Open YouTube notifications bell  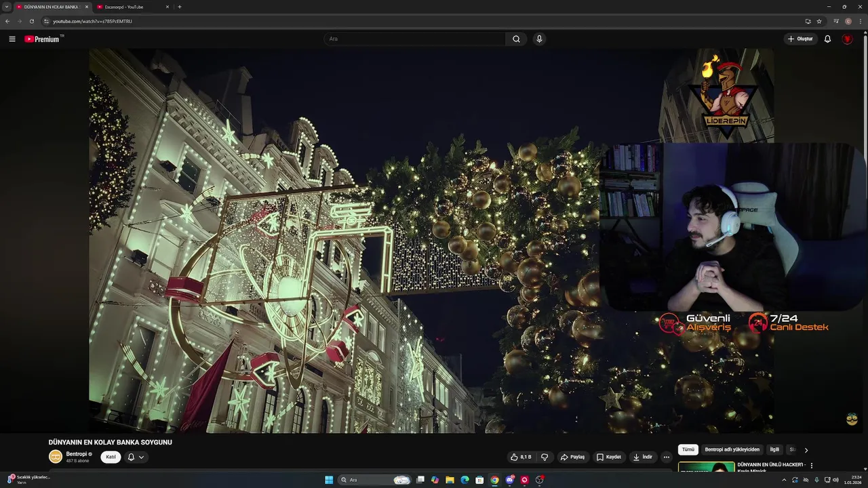tap(827, 39)
